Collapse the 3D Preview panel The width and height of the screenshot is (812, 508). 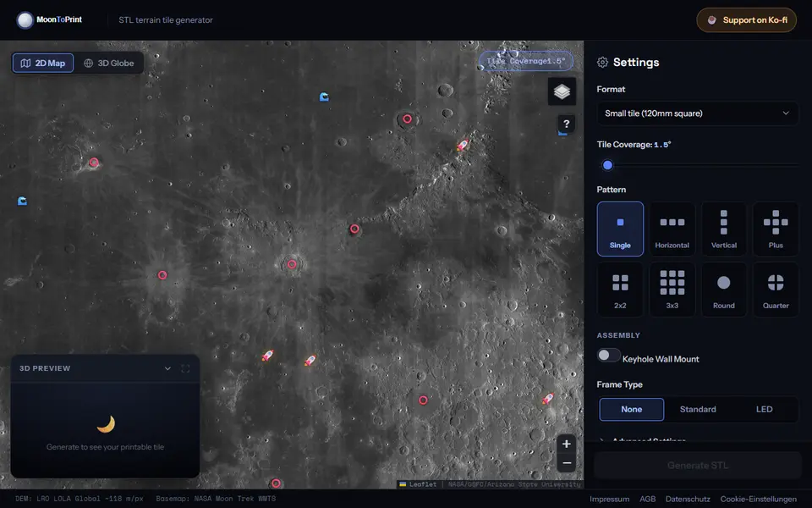[167, 368]
